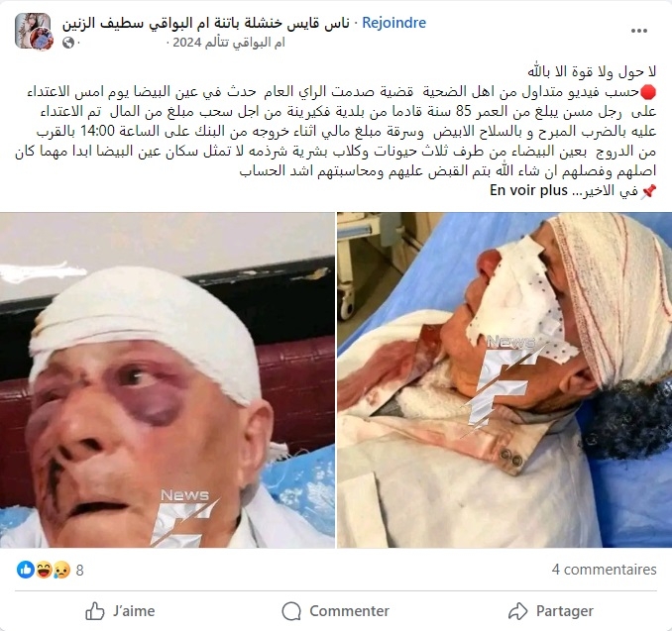View the reaction count of 8
Image resolution: width=672 pixels, height=631 pixels.
79,571
